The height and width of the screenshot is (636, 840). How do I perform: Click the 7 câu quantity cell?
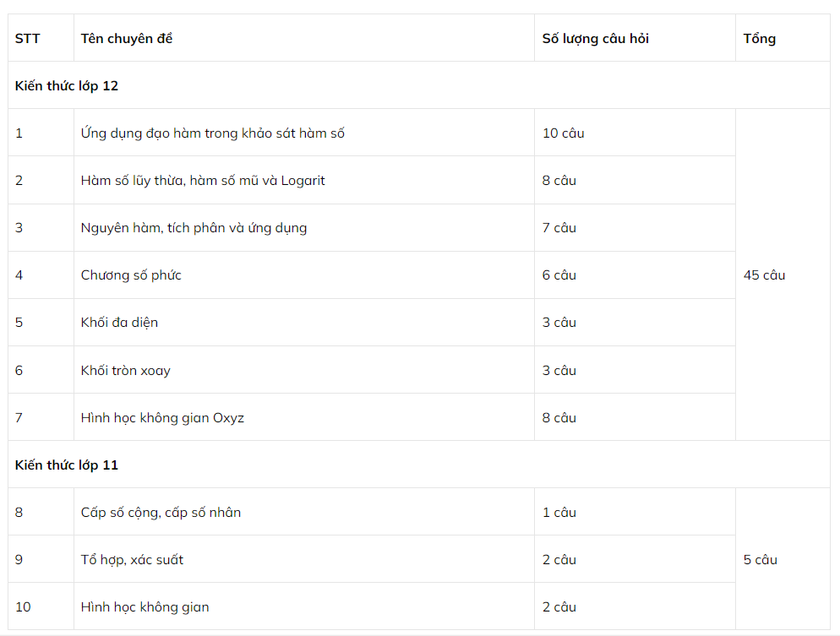pos(559,228)
